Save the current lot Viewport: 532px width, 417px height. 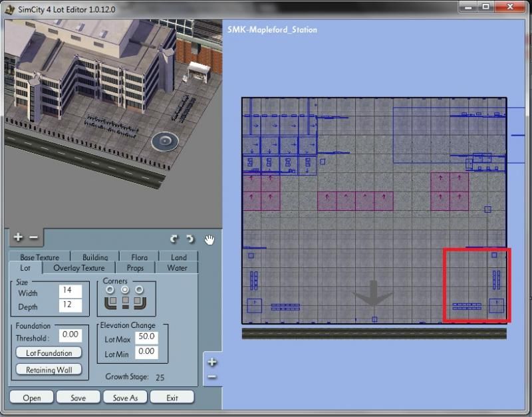click(x=78, y=397)
